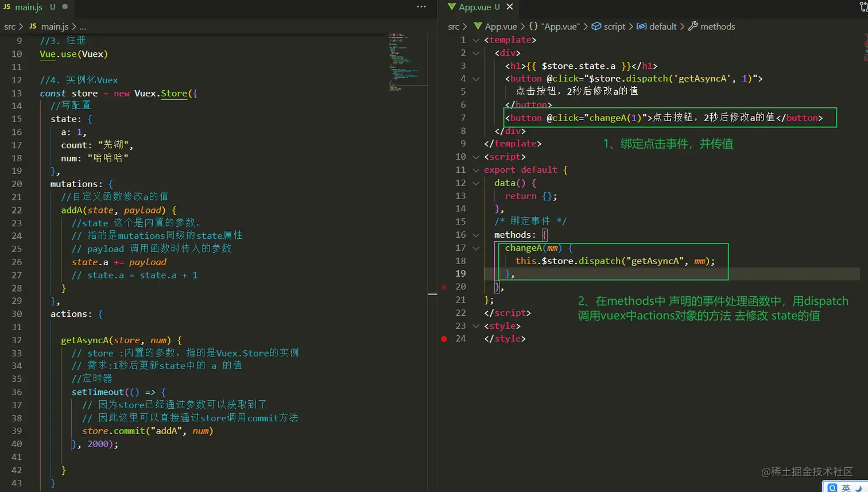Open the script breadcrumb segment
This screenshot has width=868, height=492.
(x=614, y=26)
